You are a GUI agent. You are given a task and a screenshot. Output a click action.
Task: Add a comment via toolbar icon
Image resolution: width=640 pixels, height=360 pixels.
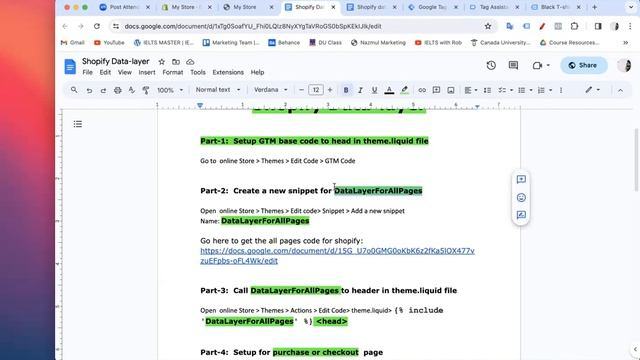(x=436, y=90)
